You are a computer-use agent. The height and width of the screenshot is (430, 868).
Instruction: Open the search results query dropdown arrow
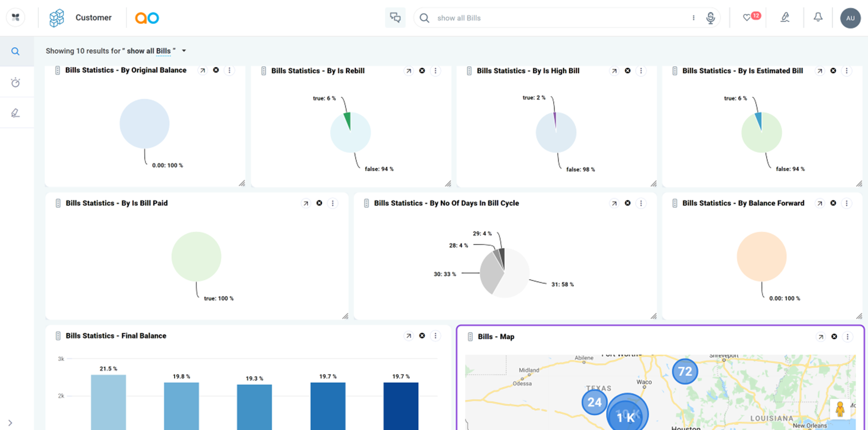coord(184,51)
